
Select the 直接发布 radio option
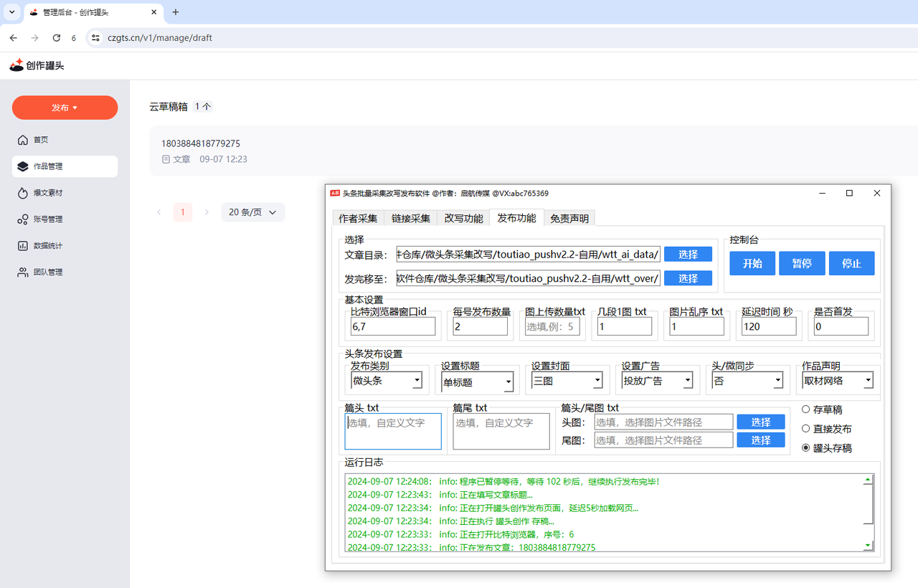[805, 429]
